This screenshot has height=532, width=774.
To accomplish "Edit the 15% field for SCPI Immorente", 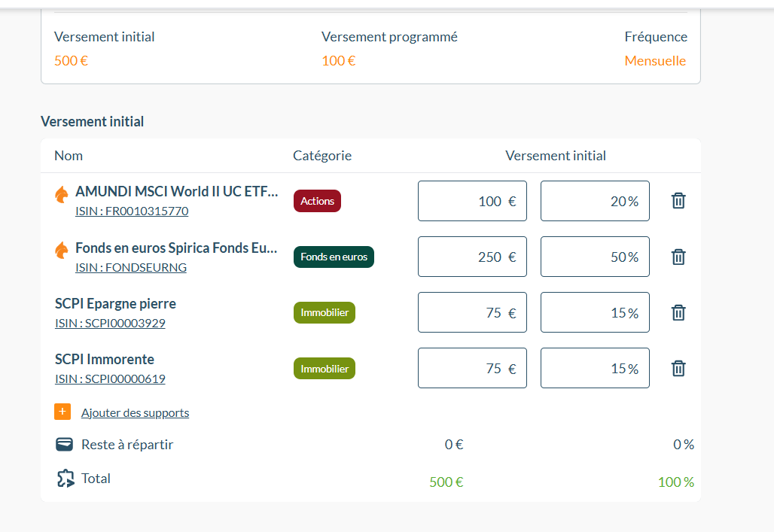I will [595, 368].
